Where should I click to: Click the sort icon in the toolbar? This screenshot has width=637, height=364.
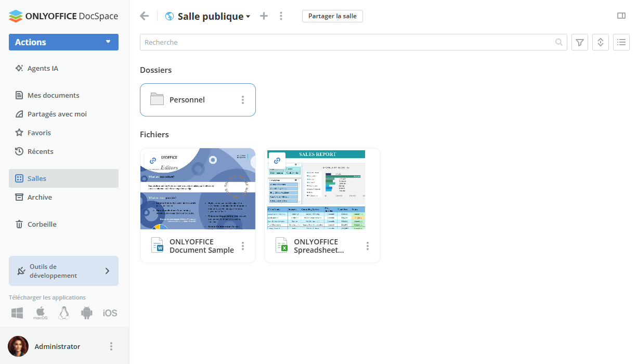[x=601, y=43]
